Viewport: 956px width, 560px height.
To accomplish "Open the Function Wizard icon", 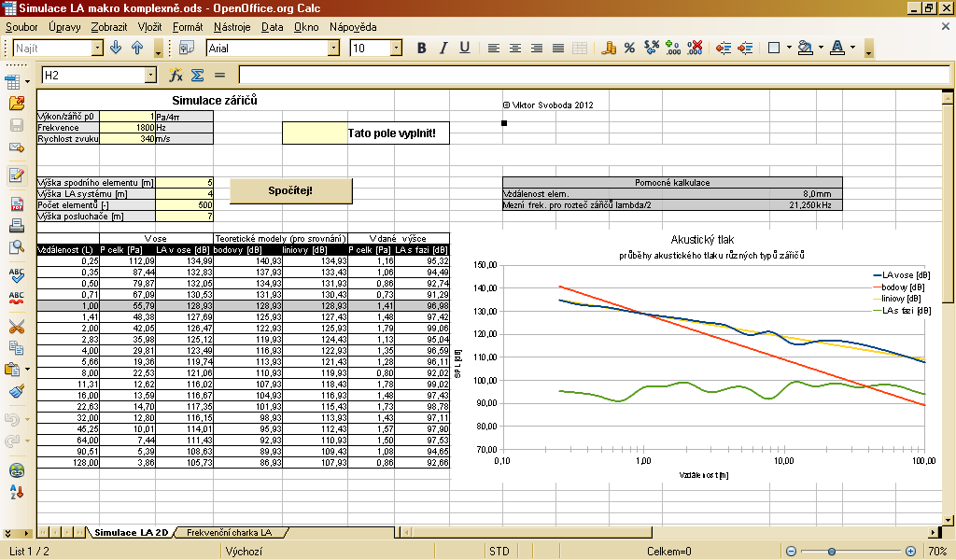I will (176, 76).
